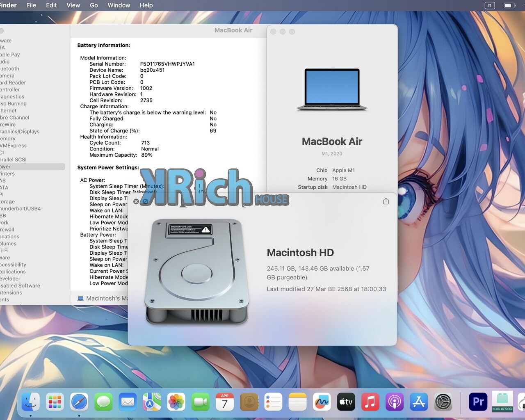This screenshot has width=525, height=420.
Task: Launch Adobe Premiere Pro from the dock
Action: pyautogui.click(x=478, y=402)
